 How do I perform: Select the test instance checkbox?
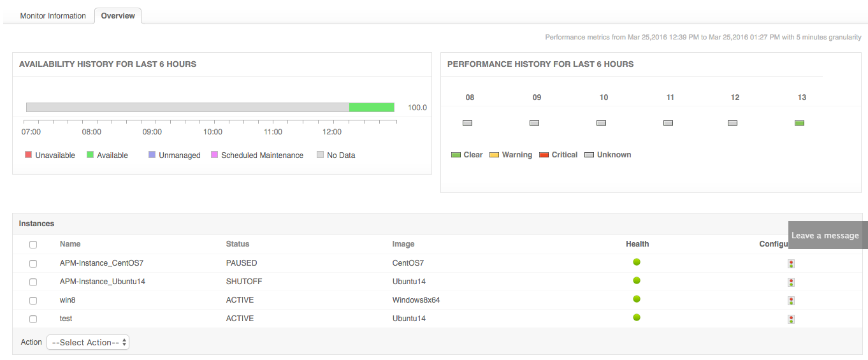(33, 319)
